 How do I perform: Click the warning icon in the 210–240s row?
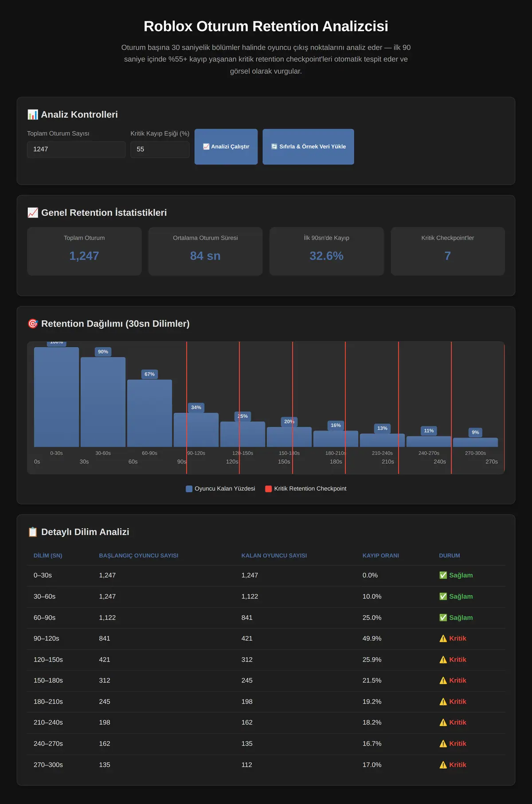pos(443,722)
